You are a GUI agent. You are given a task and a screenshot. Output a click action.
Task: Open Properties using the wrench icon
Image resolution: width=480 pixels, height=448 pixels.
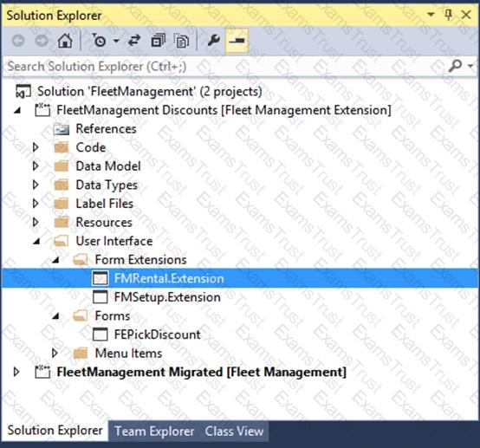(213, 41)
